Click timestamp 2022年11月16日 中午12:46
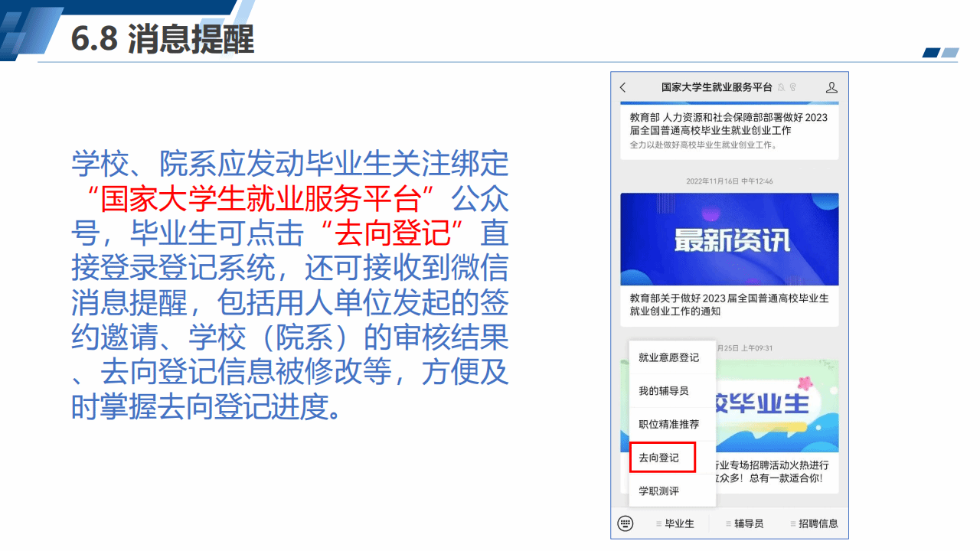 coord(730,181)
